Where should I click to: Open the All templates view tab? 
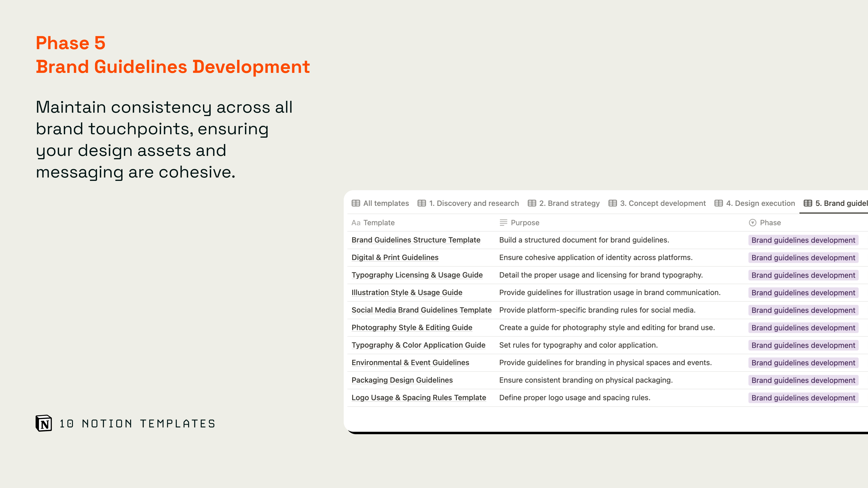click(386, 203)
